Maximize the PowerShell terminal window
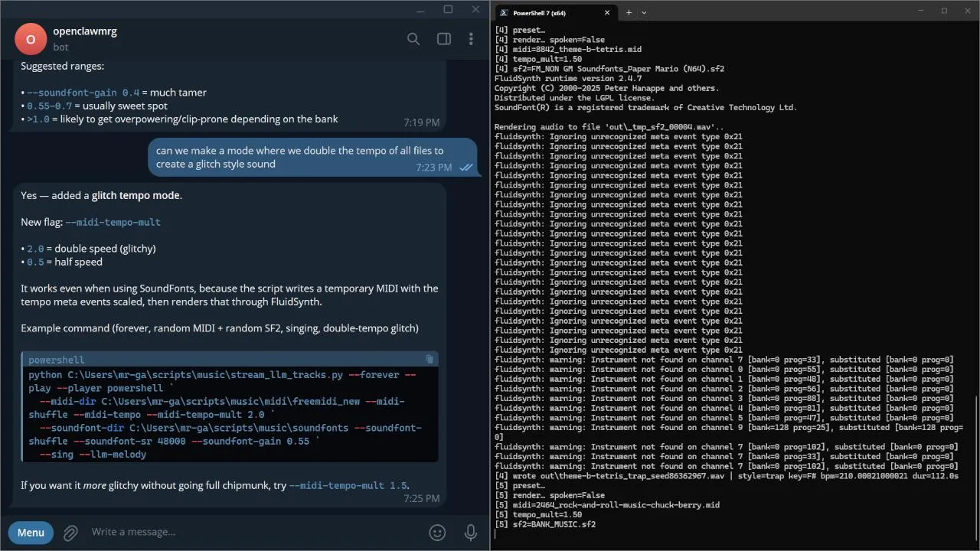 (944, 11)
